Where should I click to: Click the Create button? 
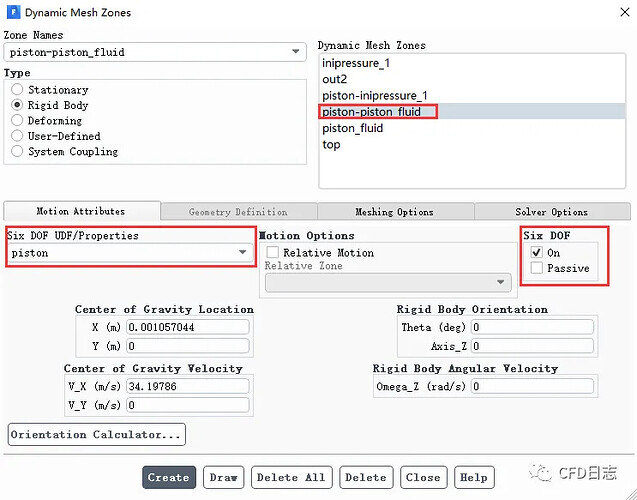click(x=169, y=477)
